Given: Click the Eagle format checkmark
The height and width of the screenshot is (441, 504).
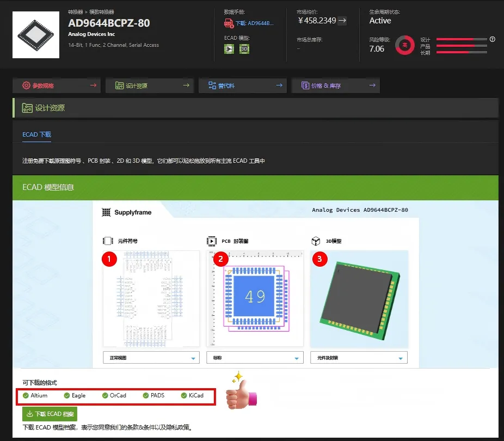Looking at the screenshot, I should point(67,396).
